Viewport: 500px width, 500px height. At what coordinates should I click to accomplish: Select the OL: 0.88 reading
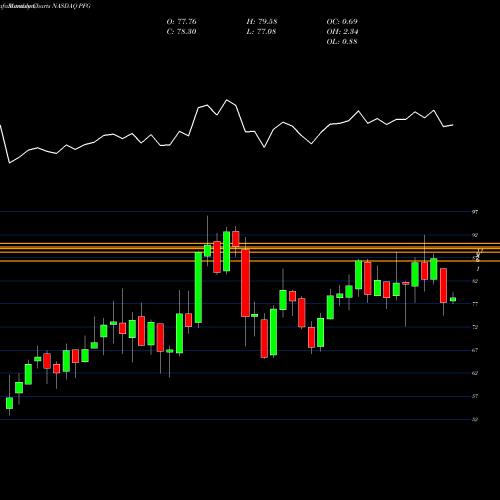click(x=342, y=42)
